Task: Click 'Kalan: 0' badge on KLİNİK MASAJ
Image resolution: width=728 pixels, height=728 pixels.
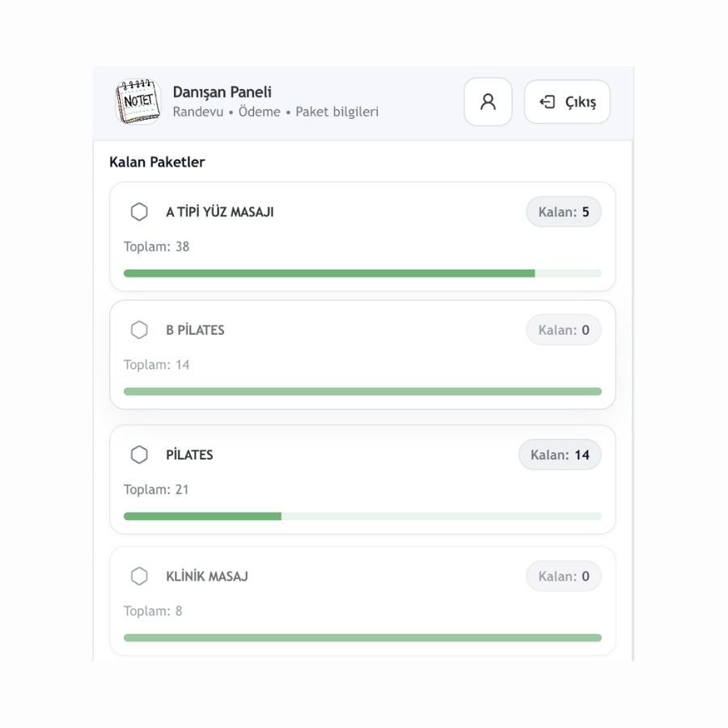Action: pos(563,576)
